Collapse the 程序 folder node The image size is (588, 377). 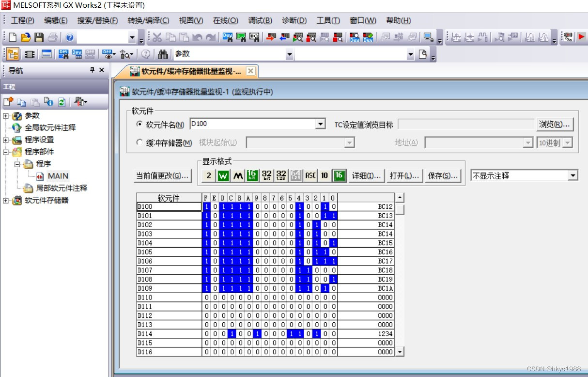17,164
